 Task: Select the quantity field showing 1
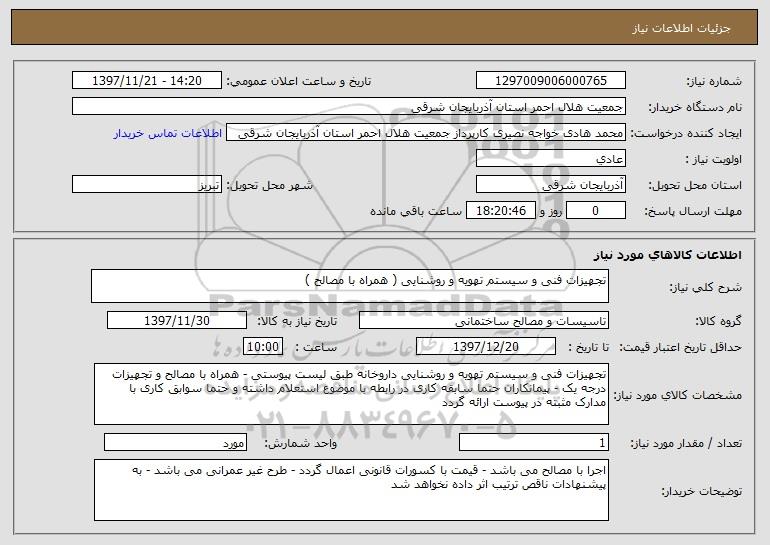[534, 442]
